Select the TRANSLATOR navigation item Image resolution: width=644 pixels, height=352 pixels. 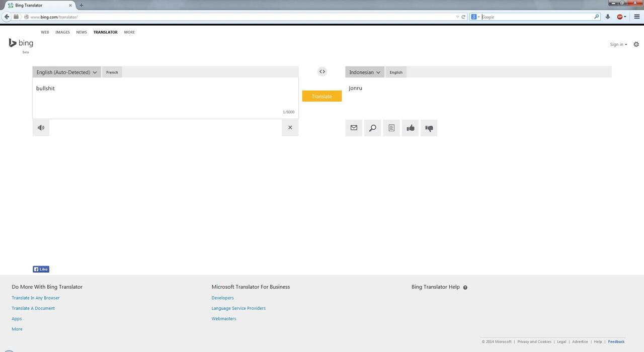[105, 32]
